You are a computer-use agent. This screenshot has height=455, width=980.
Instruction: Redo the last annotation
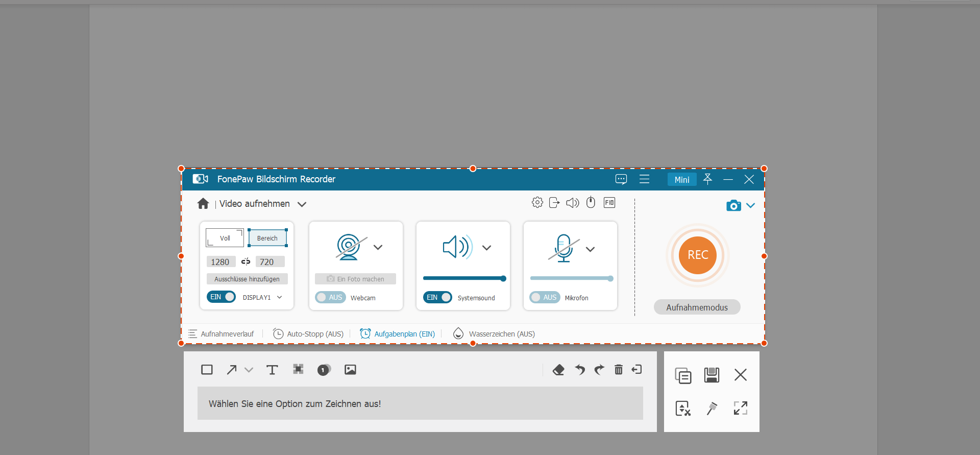click(x=599, y=369)
